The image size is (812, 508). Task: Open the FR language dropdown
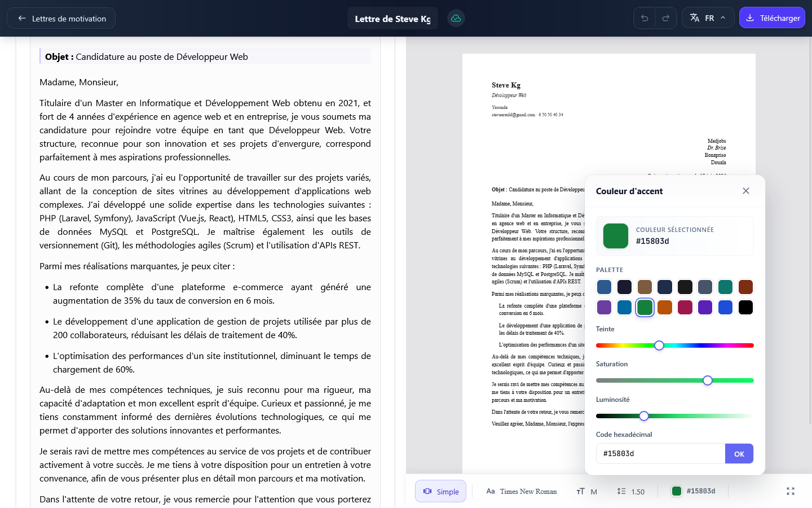click(708, 18)
